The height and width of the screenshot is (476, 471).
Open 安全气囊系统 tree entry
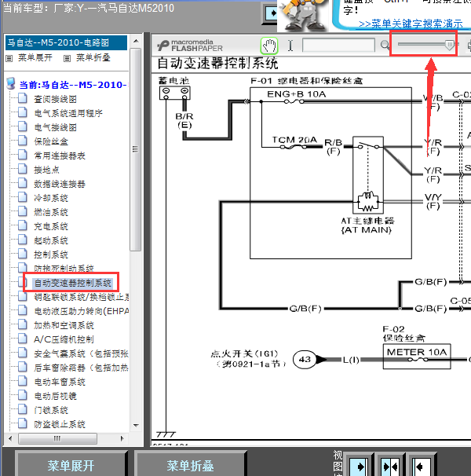[82, 353]
